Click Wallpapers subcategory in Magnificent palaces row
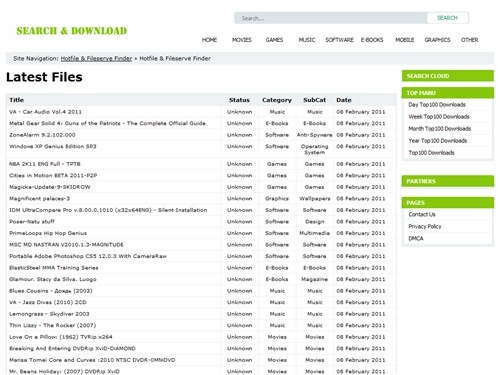This screenshot has height=375, width=500. [314, 199]
